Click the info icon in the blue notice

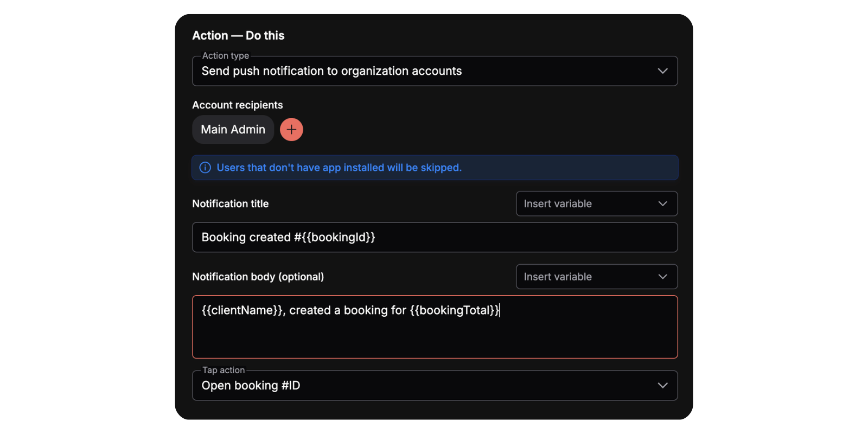(x=205, y=168)
